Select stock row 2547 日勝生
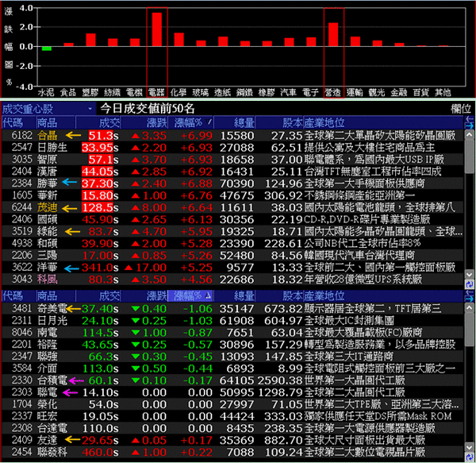 (232, 148)
